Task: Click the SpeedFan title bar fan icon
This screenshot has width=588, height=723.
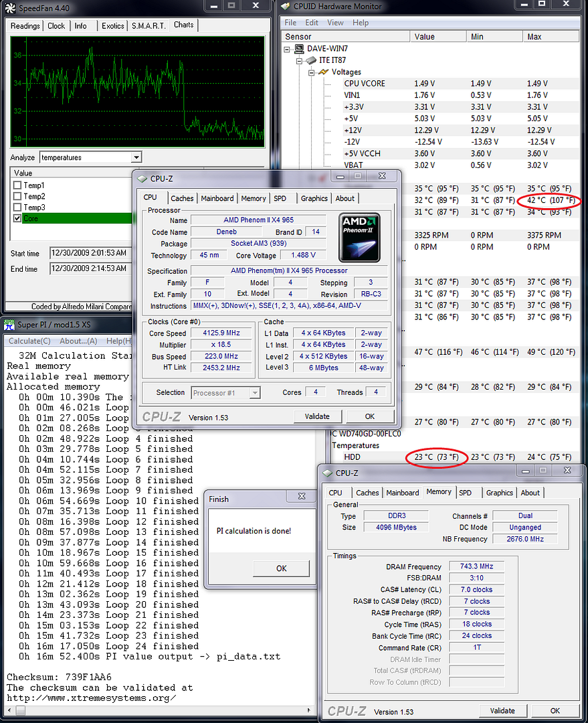Action: 10,8
